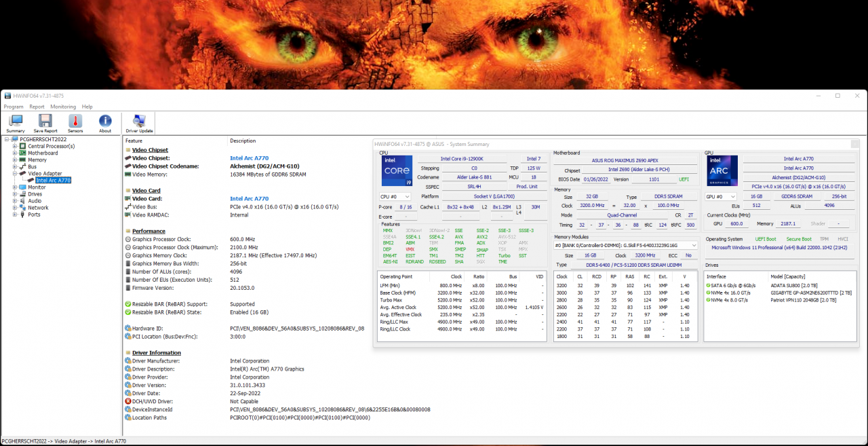Click the Central Processor(s) chip icon
The image size is (868, 446).
click(23, 146)
